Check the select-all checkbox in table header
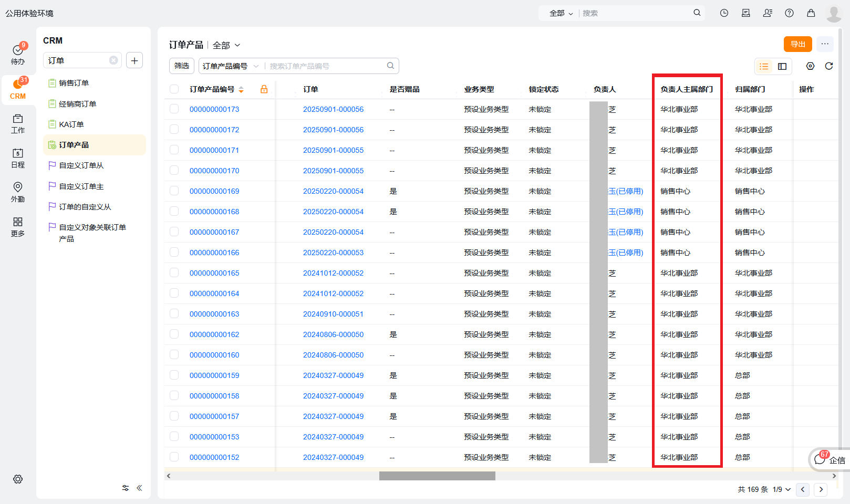Viewport: 850px width, 504px height. 174,89
